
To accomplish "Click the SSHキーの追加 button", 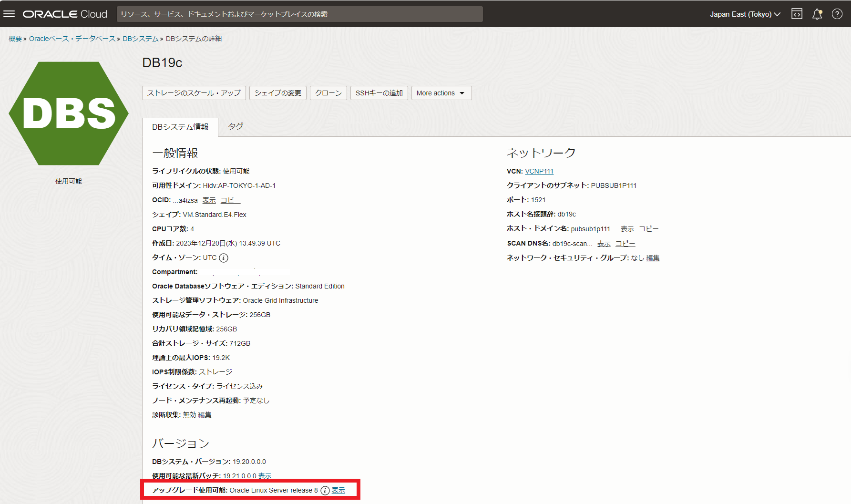I will [x=379, y=93].
